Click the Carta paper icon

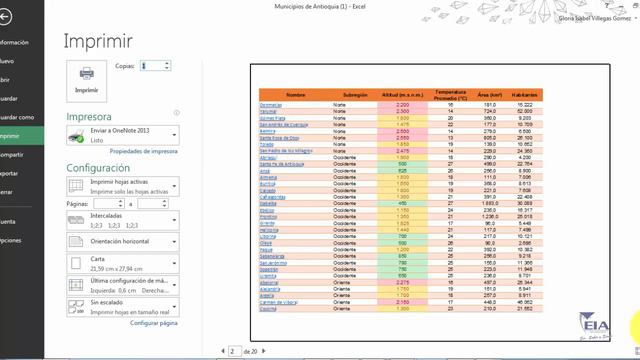tap(76, 263)
